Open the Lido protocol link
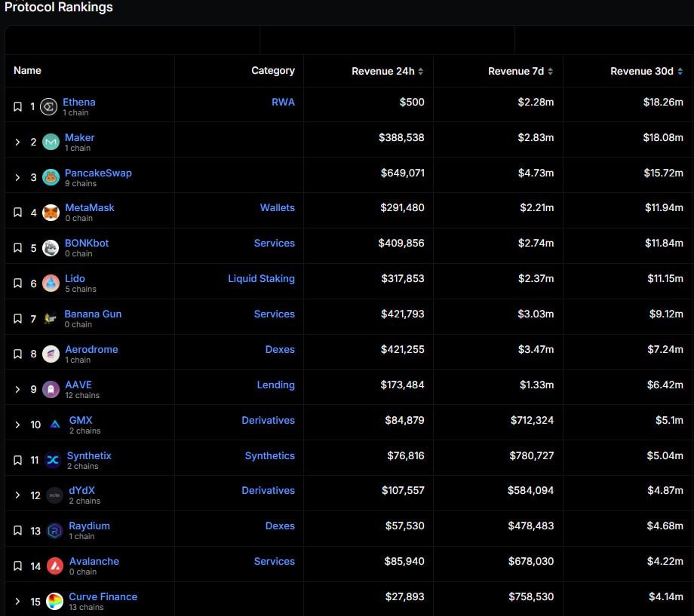The image size is (694, 616). 75,278
